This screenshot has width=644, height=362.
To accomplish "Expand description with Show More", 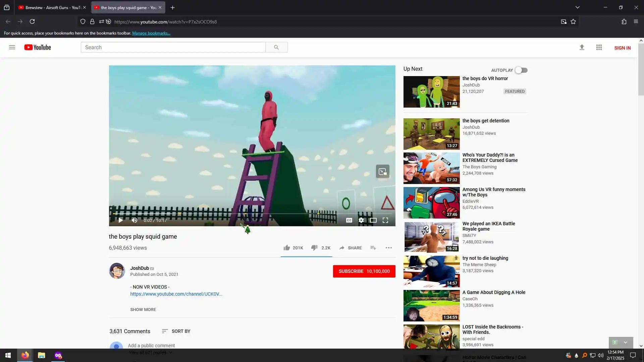I will [143, 309].
